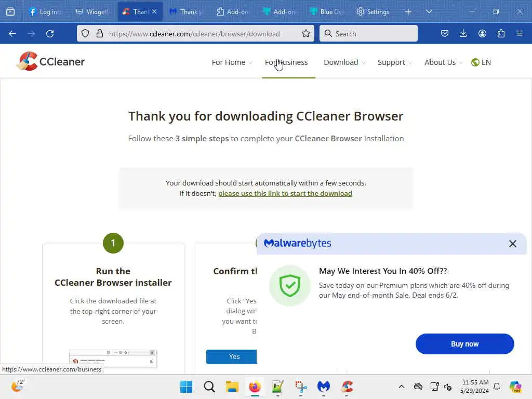This screenshot has width=532, height=399.
Task: Show hidden system tray icons
Action: point(402,387)
